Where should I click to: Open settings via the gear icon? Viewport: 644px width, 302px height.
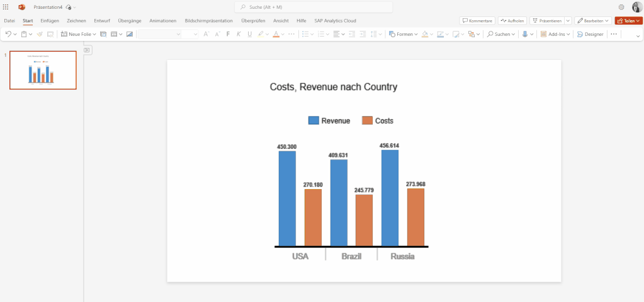click(x=621, y=7)
